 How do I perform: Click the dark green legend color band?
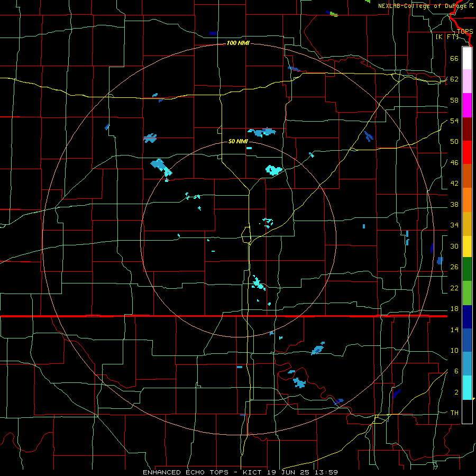[x=467, y=269]
